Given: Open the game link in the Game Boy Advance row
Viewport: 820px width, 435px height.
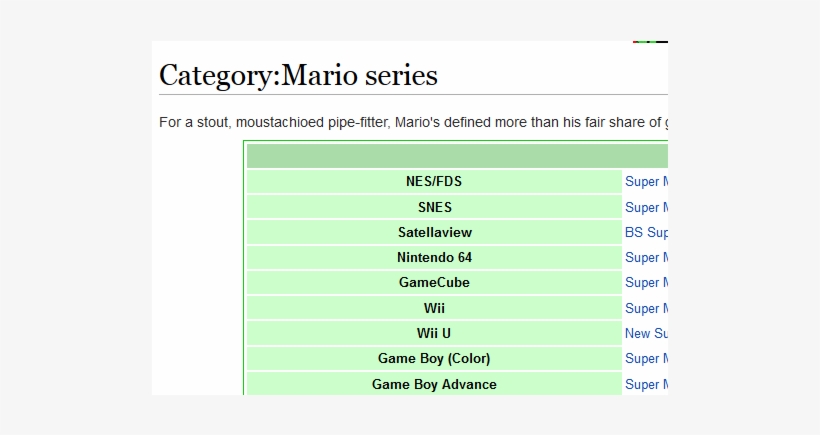Looking at the screenshot, I should pyautogui.click(x=646, y=384).
